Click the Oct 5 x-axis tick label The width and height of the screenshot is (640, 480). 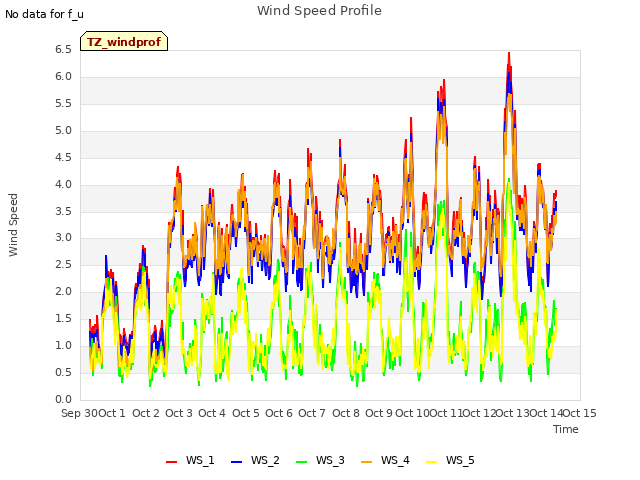click(246, 413)
